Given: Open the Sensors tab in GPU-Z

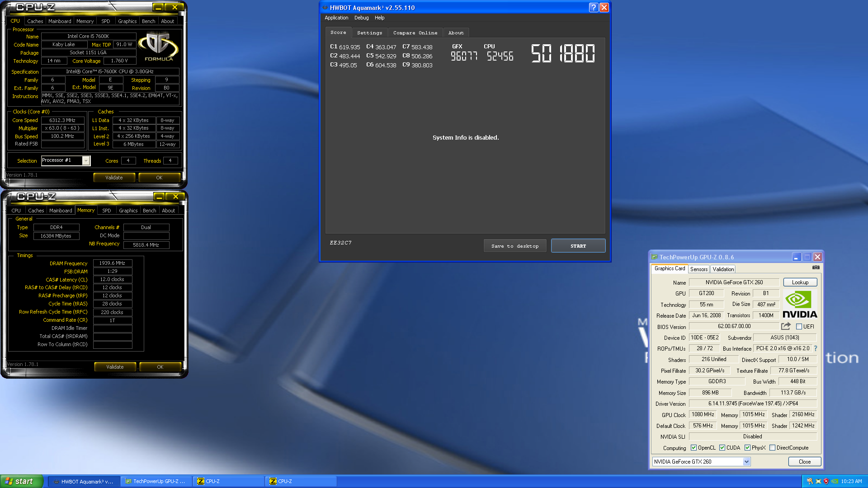Looking at the screenshot, I should (699, 269).
